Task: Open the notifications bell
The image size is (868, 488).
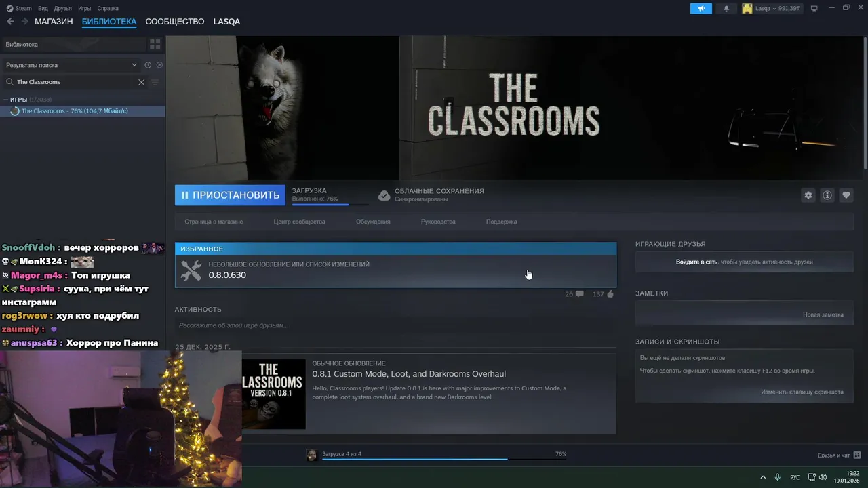Action: point(727,8)
